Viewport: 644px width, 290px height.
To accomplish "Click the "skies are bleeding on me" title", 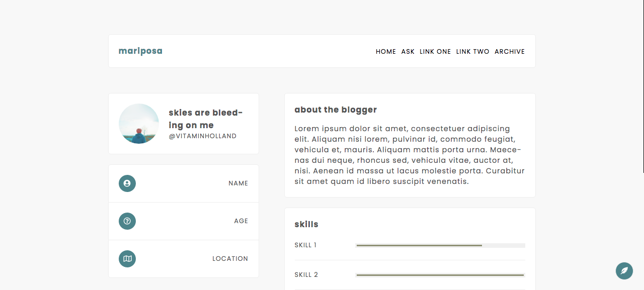I will coord(206,119).
